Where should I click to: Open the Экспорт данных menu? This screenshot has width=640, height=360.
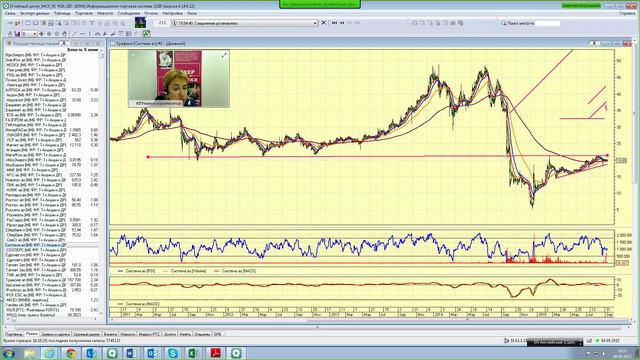35,13
